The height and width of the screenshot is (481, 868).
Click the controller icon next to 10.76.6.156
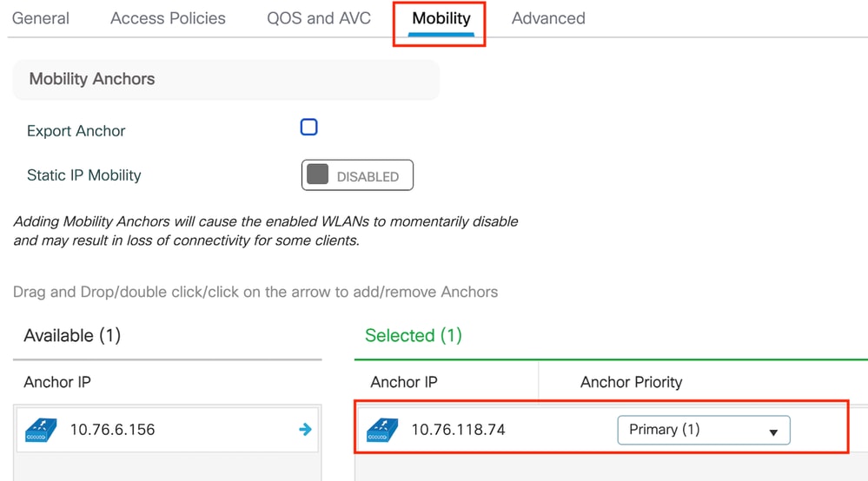point(41,430)
